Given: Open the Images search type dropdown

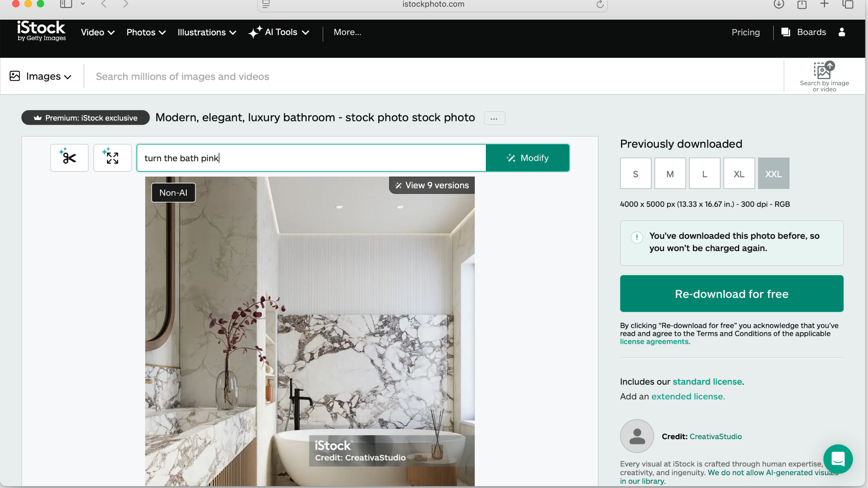Looking at the screenshot, I should [41, 76].
